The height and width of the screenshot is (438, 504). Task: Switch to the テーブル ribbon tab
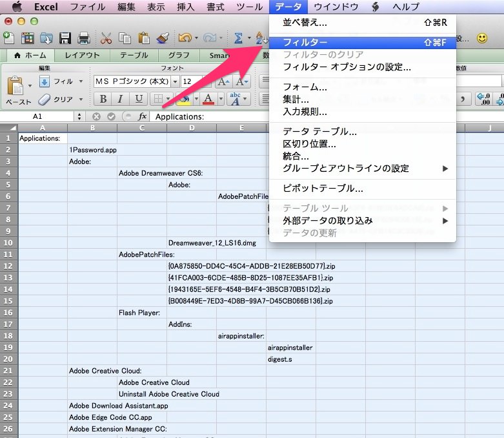pyautogui.click(x=134, y=56)
